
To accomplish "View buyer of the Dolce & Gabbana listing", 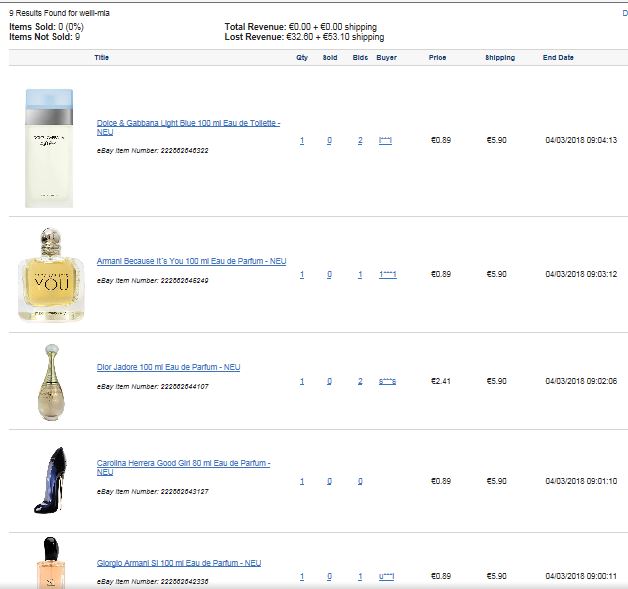I will pyautogui.click(x=385, y=141).
